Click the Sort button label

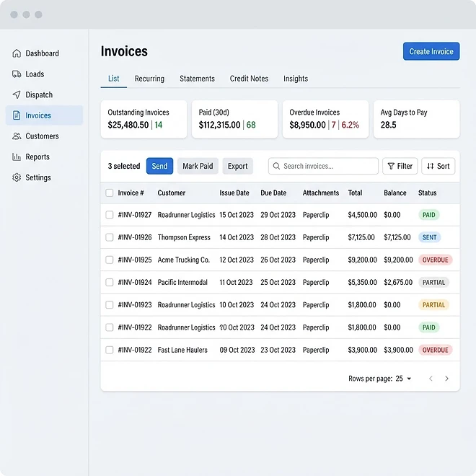click(444, 166)
